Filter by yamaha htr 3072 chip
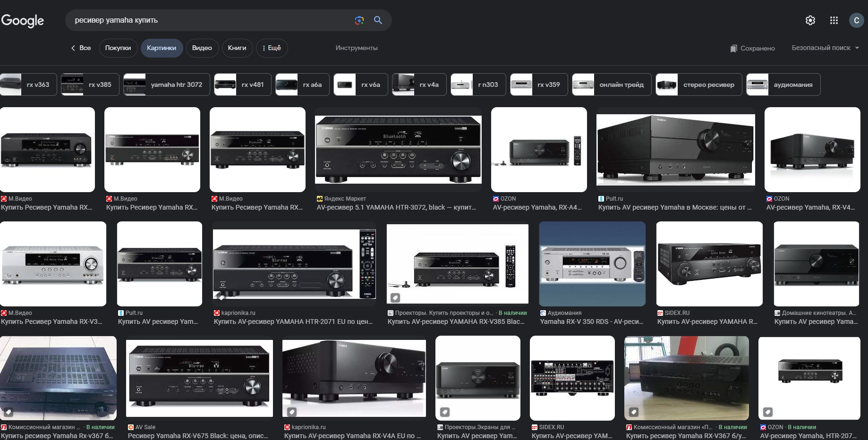Image resolution: width=868 pixels, height=440 pixels. click(167, 85)
